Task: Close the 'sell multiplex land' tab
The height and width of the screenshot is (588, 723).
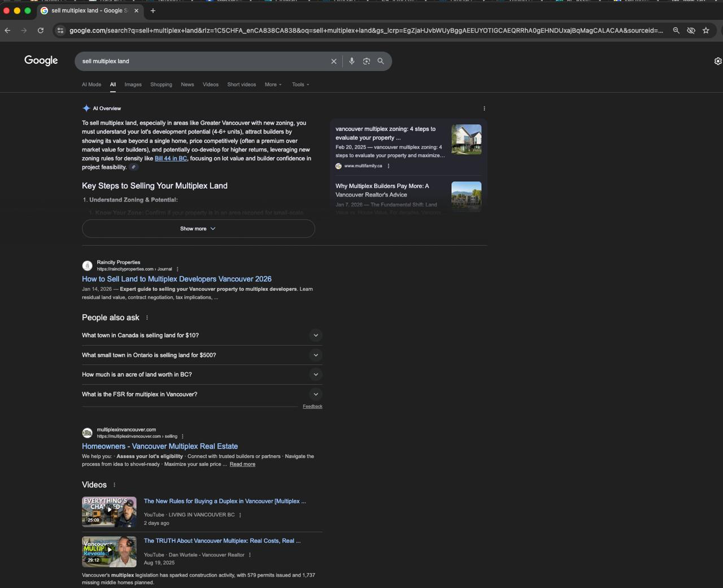Action: tap(136, 11)
